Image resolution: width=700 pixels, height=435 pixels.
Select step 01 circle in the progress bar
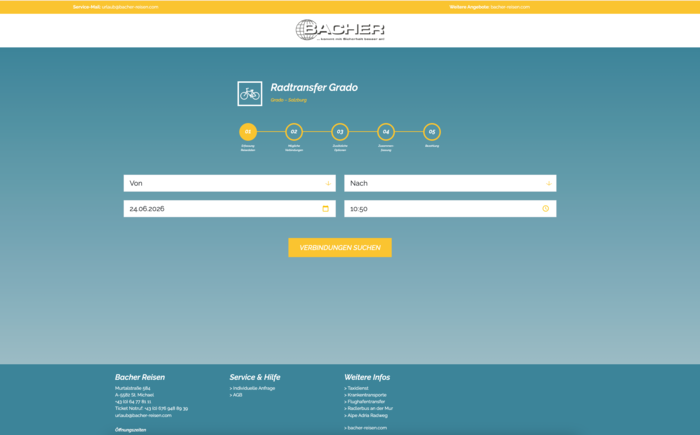[x=248, y=132]
